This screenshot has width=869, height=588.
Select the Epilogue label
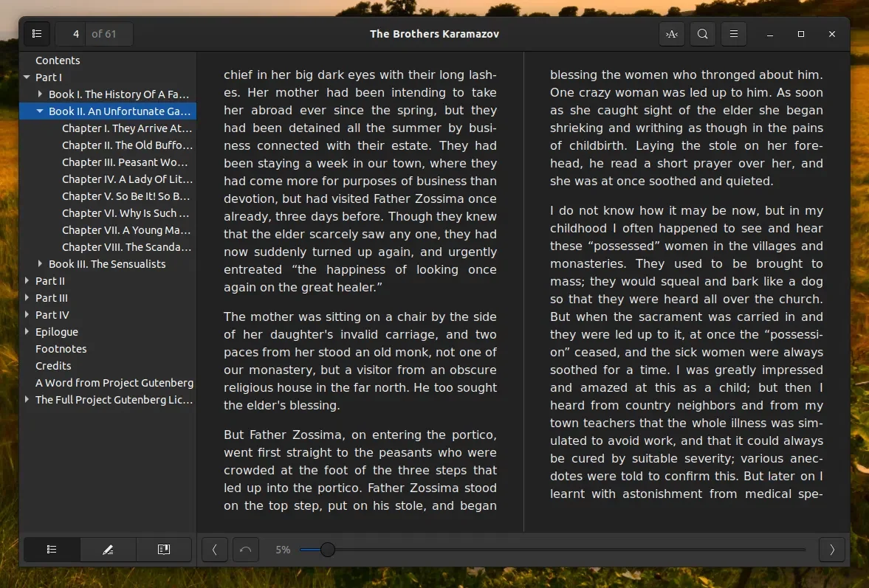point(57,332)
